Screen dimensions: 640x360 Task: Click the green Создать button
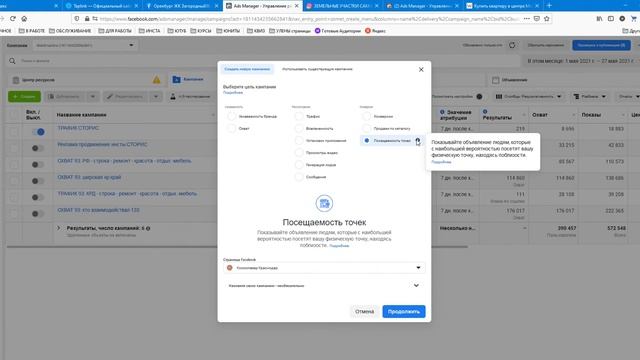point(24,97)
